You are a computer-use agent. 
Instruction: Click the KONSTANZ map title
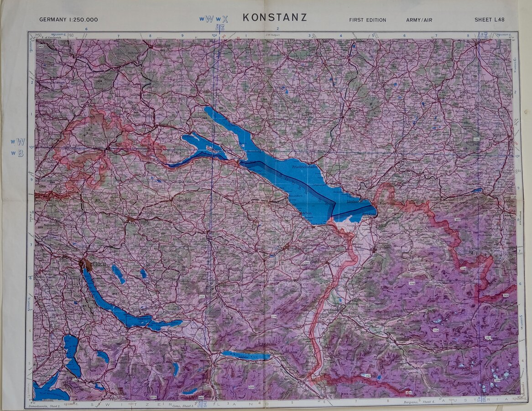[x=275, y=18]
